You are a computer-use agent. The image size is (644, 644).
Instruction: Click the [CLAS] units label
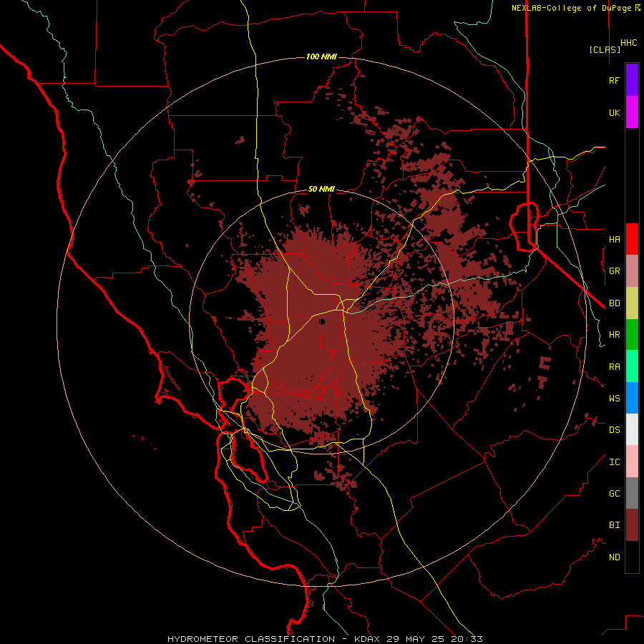605,49
